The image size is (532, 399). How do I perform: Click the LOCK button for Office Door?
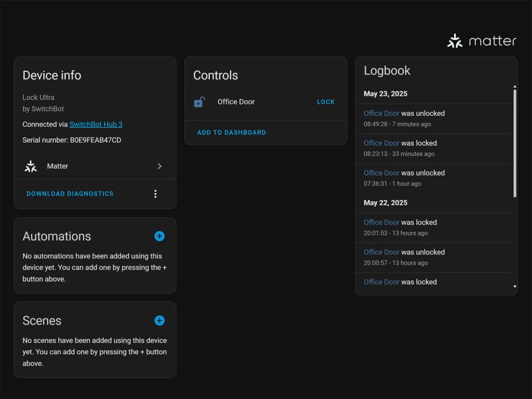tap(326, 102)
